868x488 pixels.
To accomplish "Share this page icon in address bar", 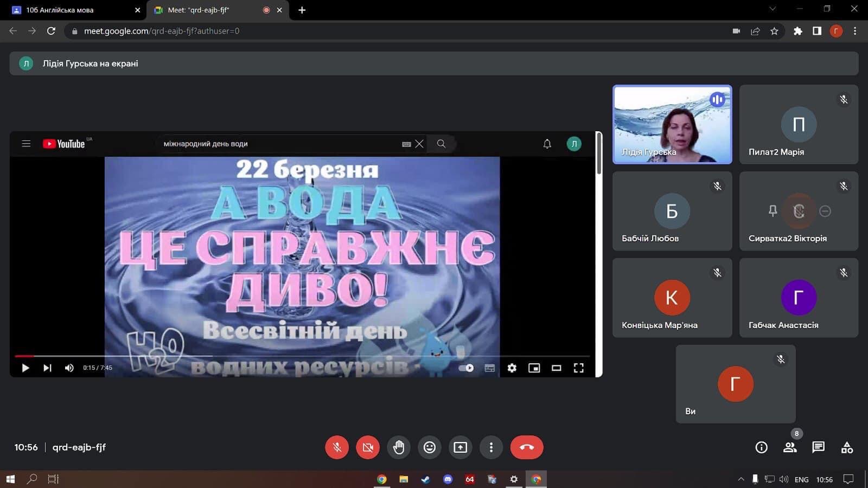I will pos(755,31).
